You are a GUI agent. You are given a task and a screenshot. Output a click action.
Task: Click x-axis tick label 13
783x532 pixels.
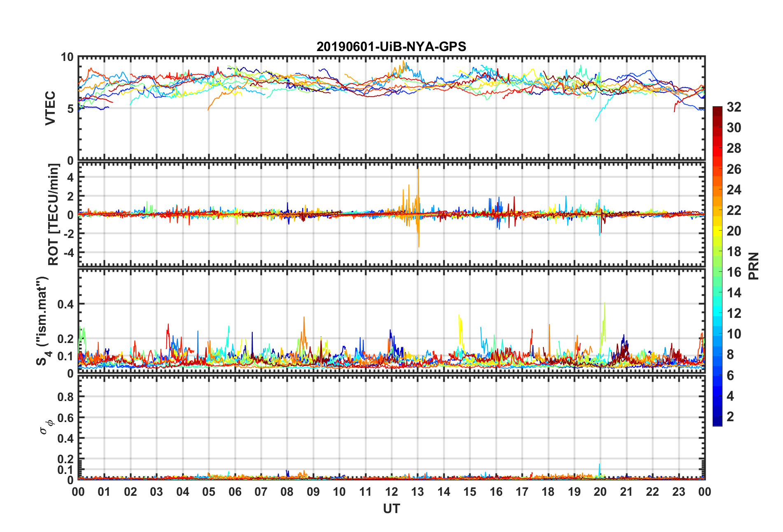pyautogui.click(x=417, y=492)
